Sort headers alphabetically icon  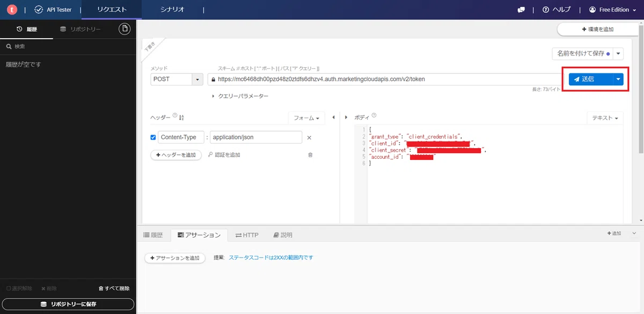[x=181, y=117]
